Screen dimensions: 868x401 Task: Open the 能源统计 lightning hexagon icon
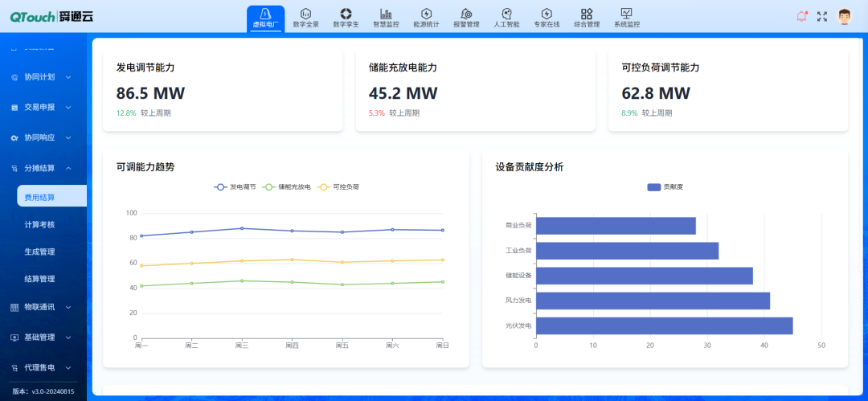click(x=426, y=14)
